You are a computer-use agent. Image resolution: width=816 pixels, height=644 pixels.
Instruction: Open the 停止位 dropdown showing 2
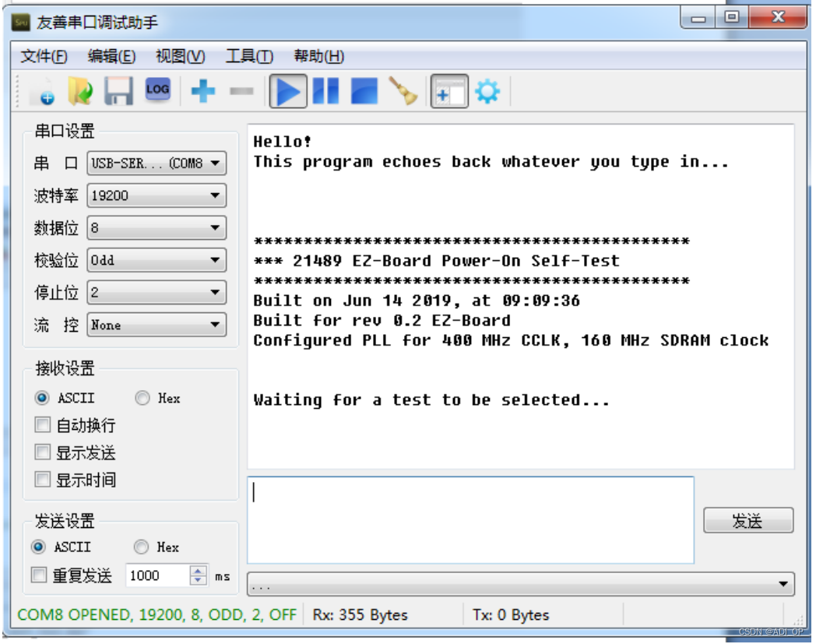click(x=157, y=292)
